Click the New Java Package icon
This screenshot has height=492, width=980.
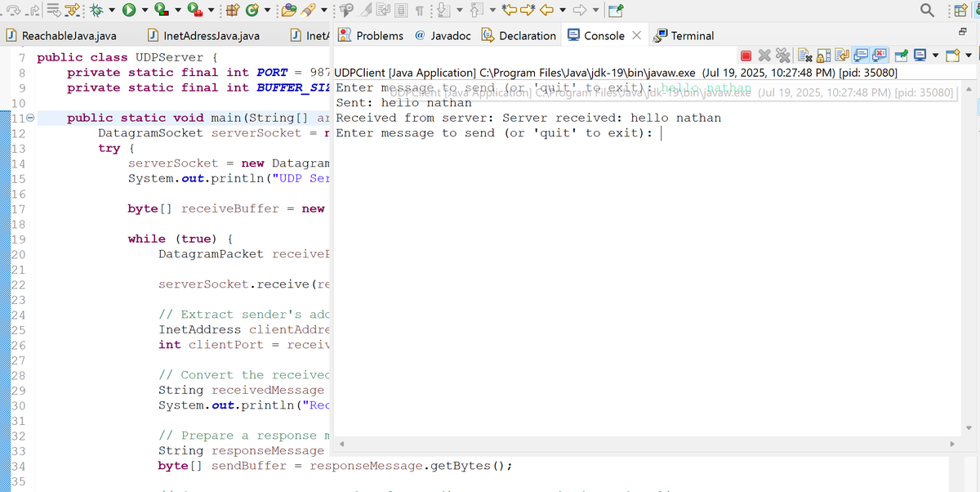[233, 10]
